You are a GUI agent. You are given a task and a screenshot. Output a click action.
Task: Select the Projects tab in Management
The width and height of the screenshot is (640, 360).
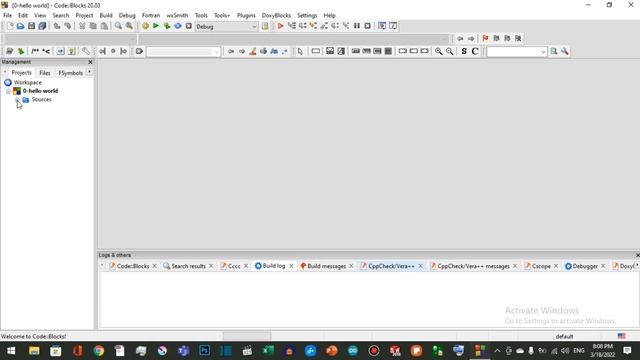tap(21, 73)
